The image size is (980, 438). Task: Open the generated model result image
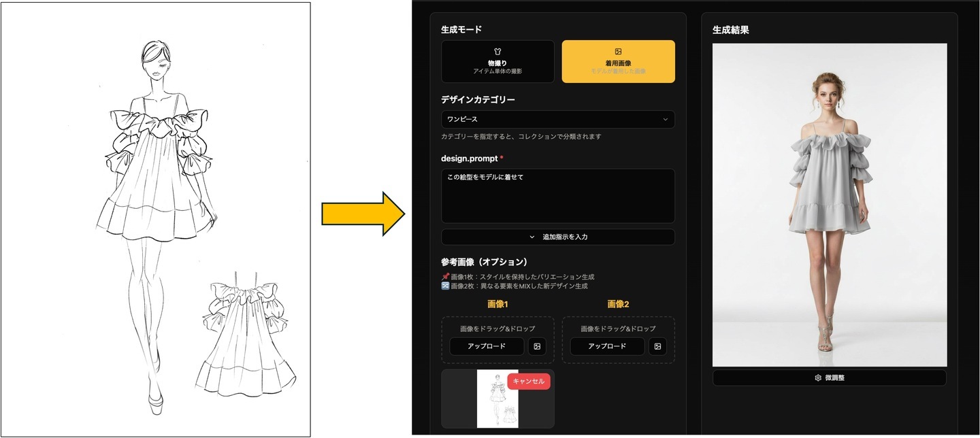click(830, 205)
